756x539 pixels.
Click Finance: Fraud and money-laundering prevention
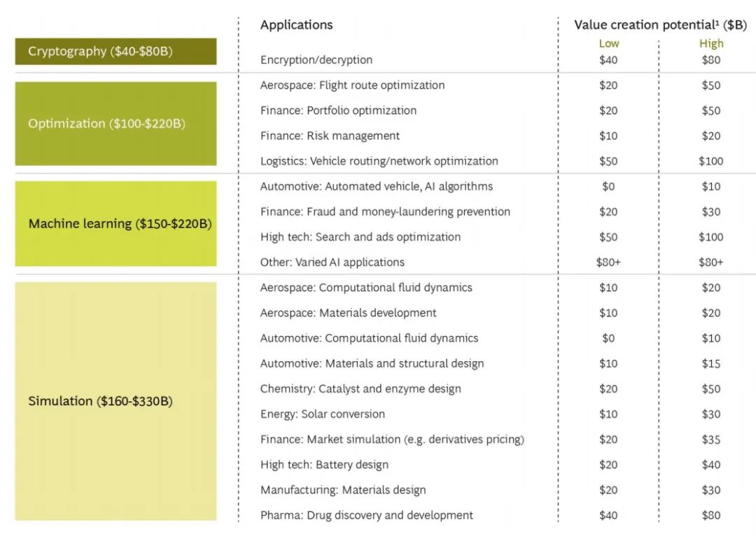pyautogui.click(x=385, y=211)
